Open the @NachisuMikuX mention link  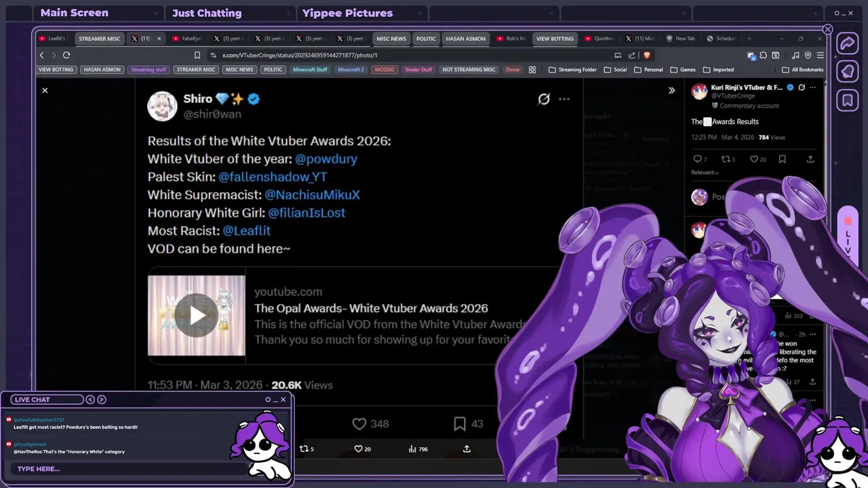[x=312, y=195]
